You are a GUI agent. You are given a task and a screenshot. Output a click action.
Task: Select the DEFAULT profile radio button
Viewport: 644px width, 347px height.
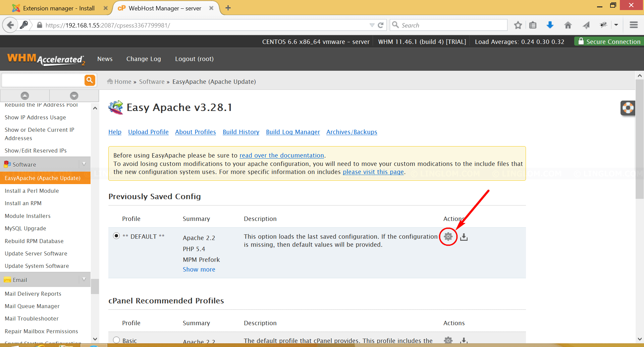click(116, 236)
